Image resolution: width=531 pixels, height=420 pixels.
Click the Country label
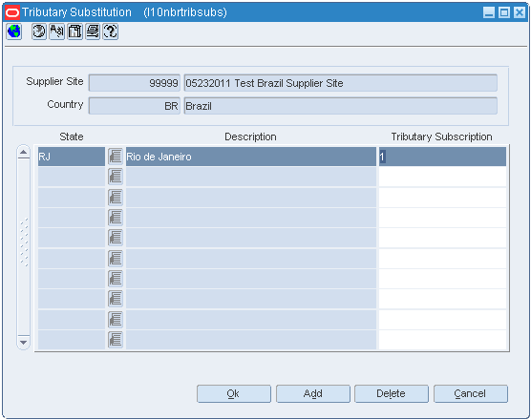click(x=65, y=104)
